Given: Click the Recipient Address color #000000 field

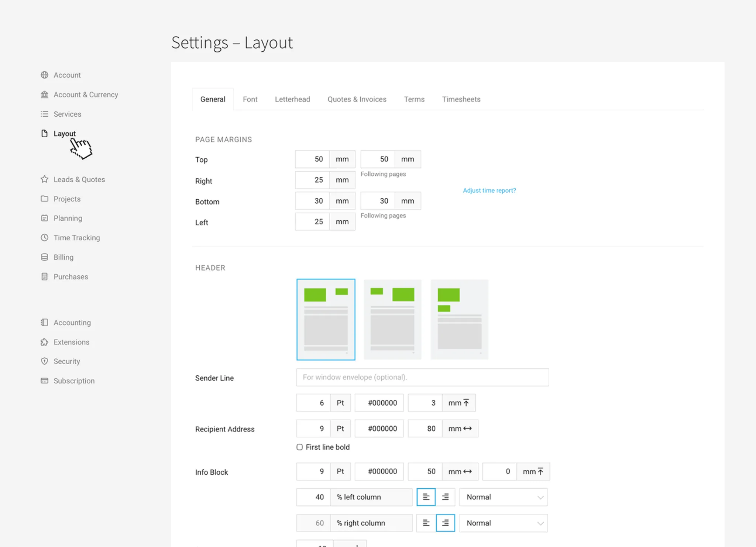Looking at the screenshot, I should [379, 429].
